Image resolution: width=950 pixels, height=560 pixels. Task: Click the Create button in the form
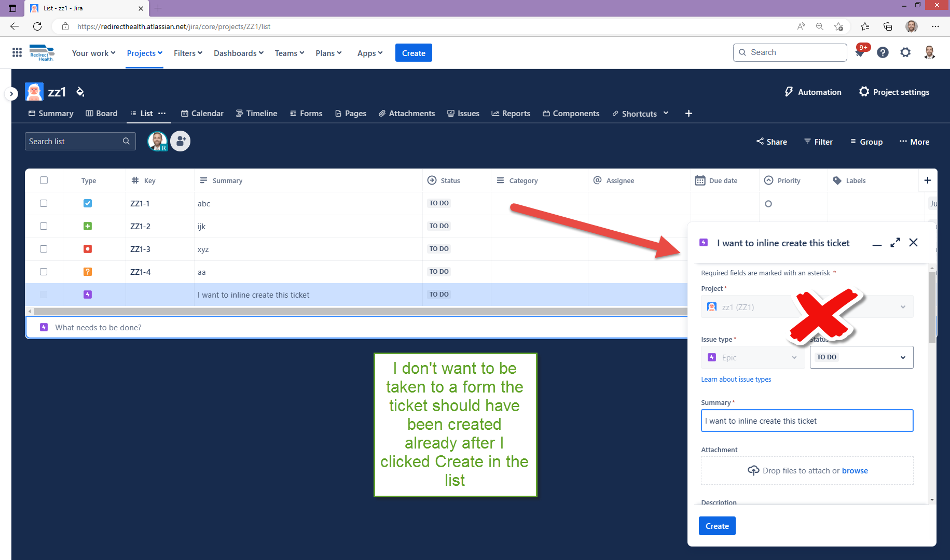point(717,526)
